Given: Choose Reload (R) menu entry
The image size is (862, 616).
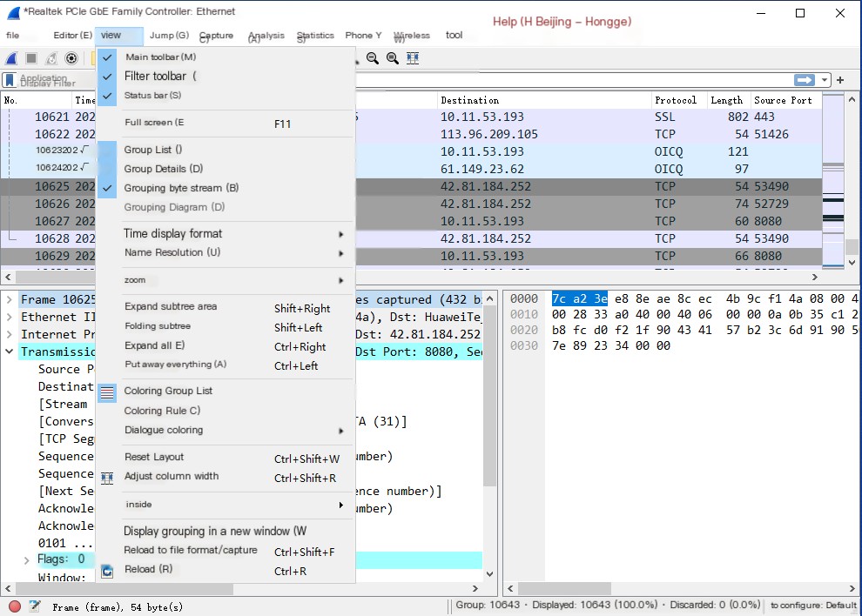Looking at the screenshot, I should tap(226, 570).
